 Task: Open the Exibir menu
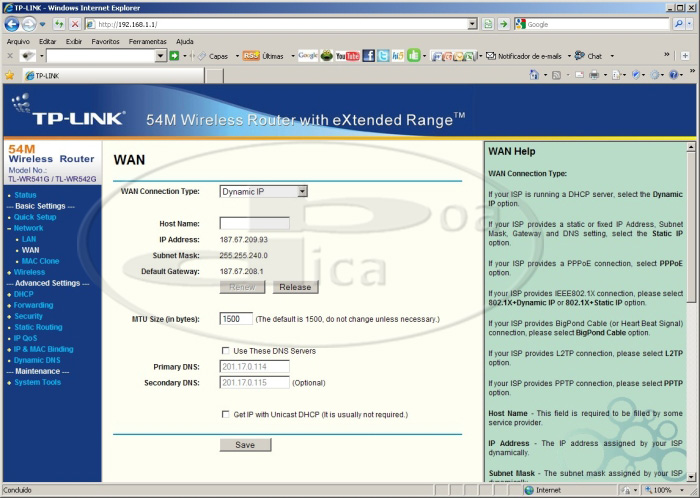tap(74, 42)
